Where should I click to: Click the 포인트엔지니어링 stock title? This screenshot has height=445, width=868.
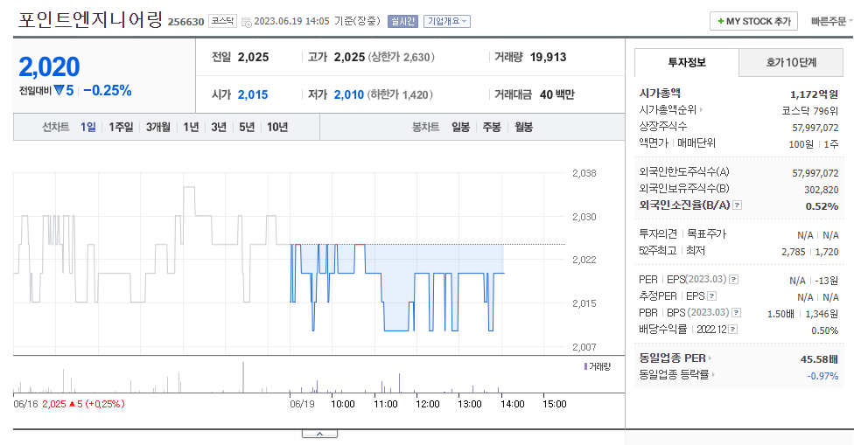point(90,20)
